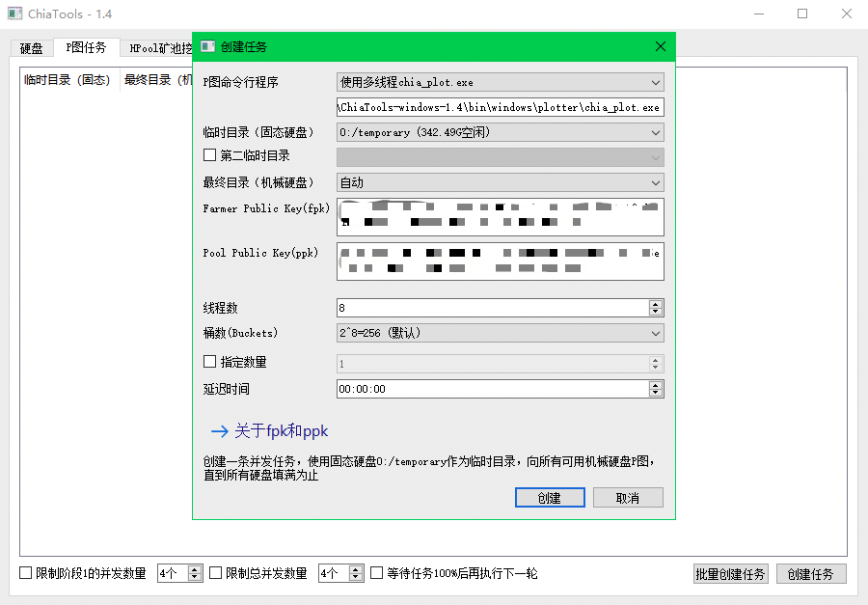The image size is (868, 605).
Task: Open the 最终目录 (机械硬盘) dropdown showing 自动
Action: 500,182
